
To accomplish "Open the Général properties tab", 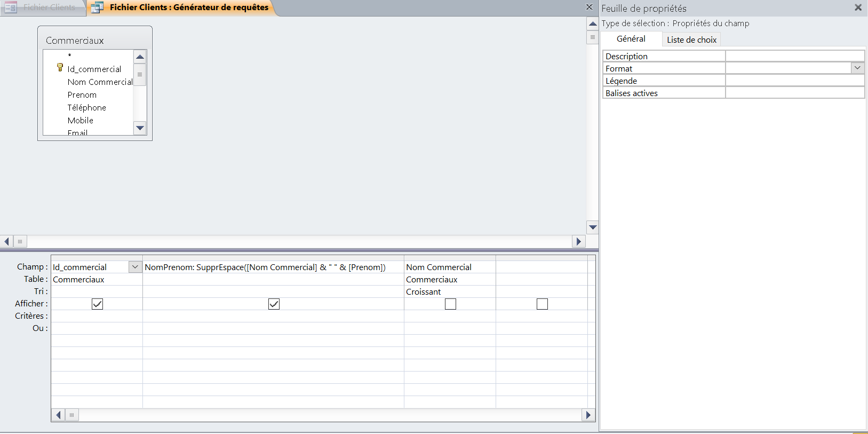I will pos(631,39).
